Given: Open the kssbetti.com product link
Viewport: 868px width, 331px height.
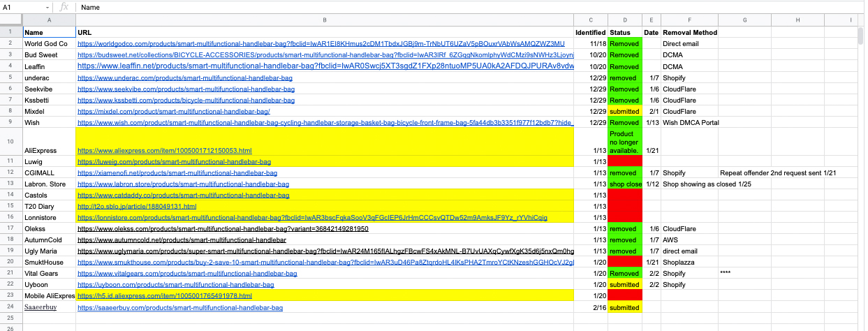Looking at the screenshot, I should coord(187,101).
